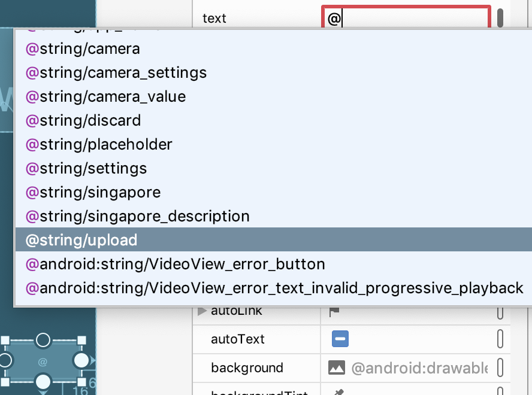Viewport: 532px width, 395px height.
Task: Toggle the autoText checkbox
Action: tap(340, 339)
